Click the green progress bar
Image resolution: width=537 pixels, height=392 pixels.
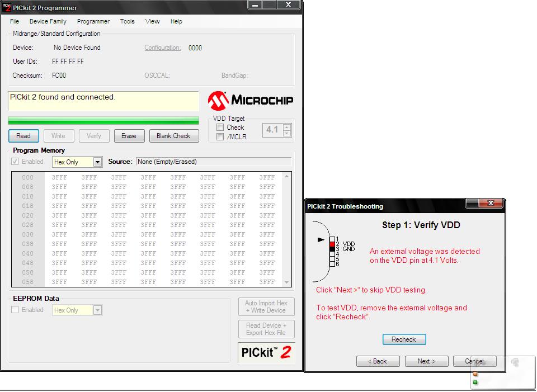[x=103, y=120]
